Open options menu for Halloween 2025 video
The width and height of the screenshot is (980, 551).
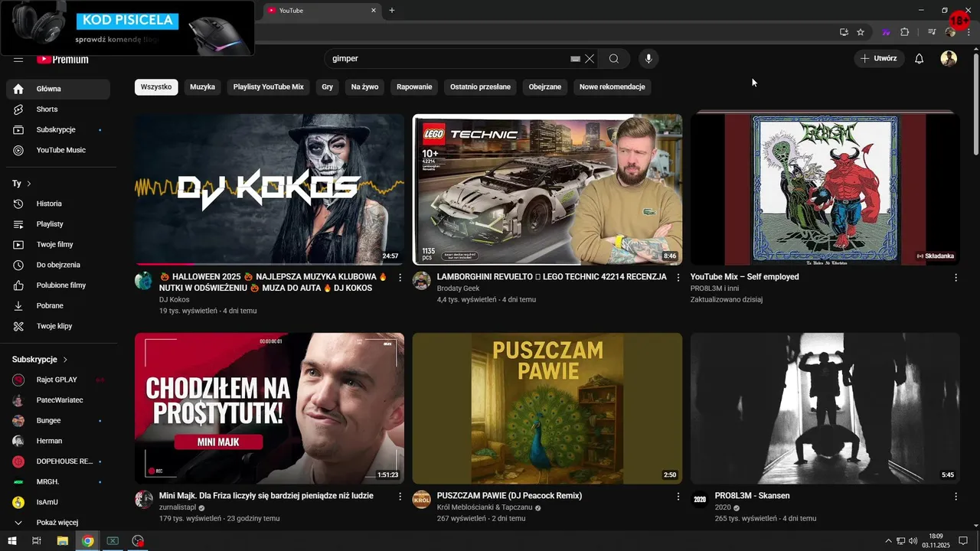pos(400,277)
